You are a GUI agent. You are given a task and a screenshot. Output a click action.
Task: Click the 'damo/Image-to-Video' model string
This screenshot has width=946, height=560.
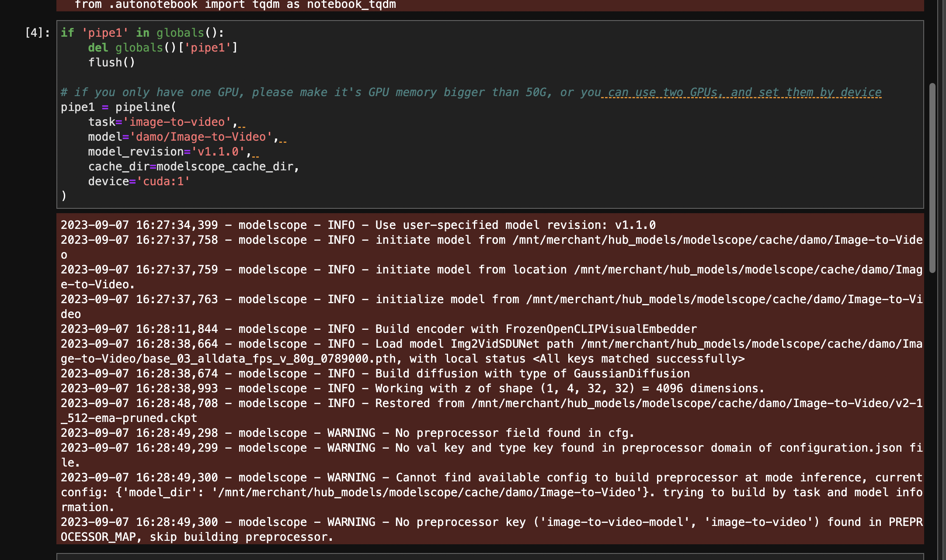(201, 137)
